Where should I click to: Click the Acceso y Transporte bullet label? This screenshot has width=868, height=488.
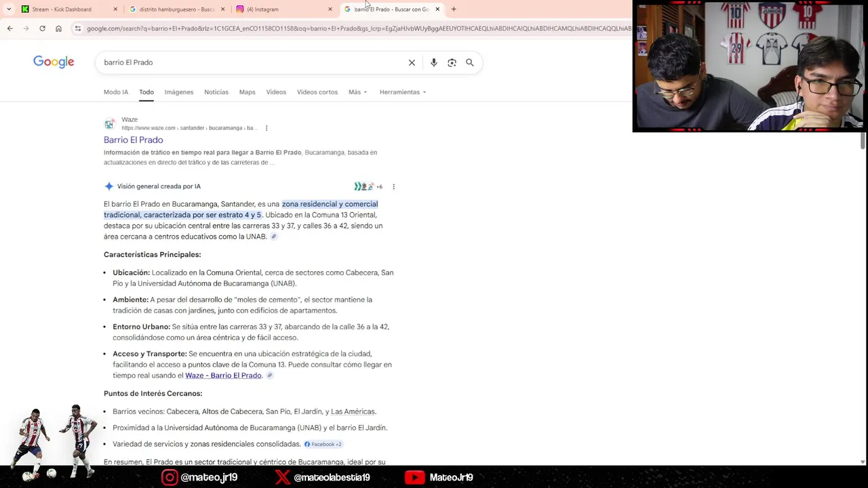tap(150, 354)
